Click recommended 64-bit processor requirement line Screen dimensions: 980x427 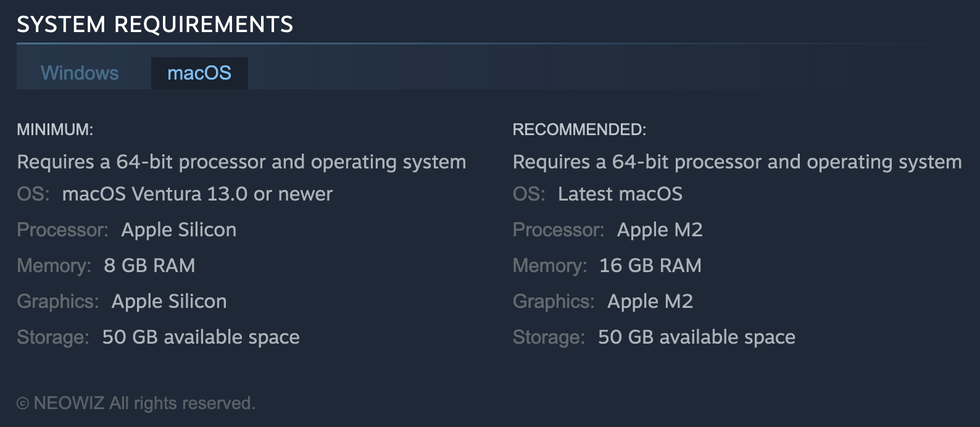pos(737,162)
